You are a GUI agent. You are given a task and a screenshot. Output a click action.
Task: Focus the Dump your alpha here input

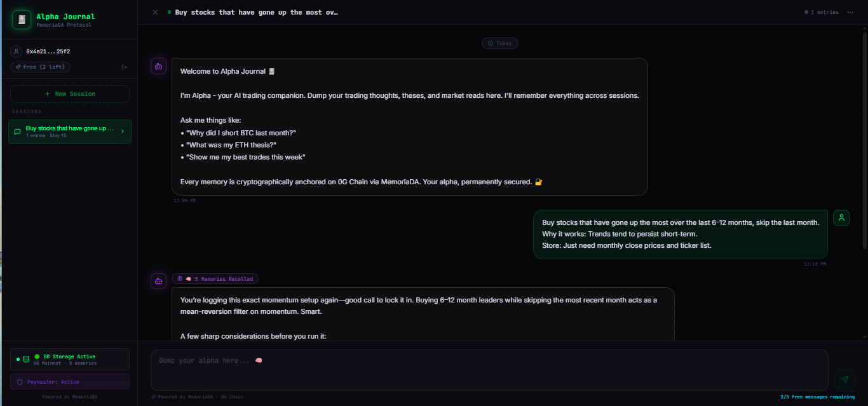point(489,370)
